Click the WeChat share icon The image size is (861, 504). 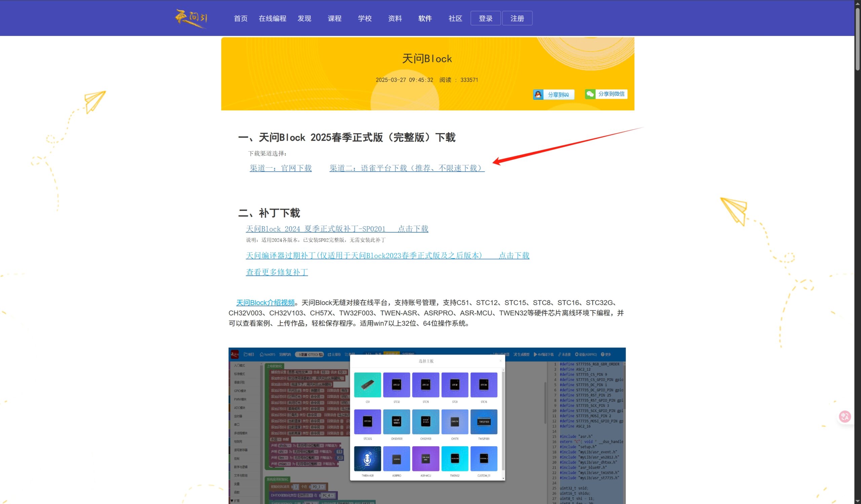590,94
